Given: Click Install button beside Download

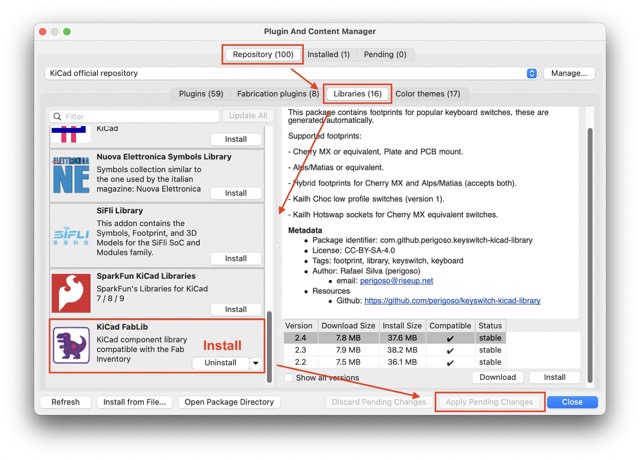Looking at the screenshot, I should coord(554,377).
